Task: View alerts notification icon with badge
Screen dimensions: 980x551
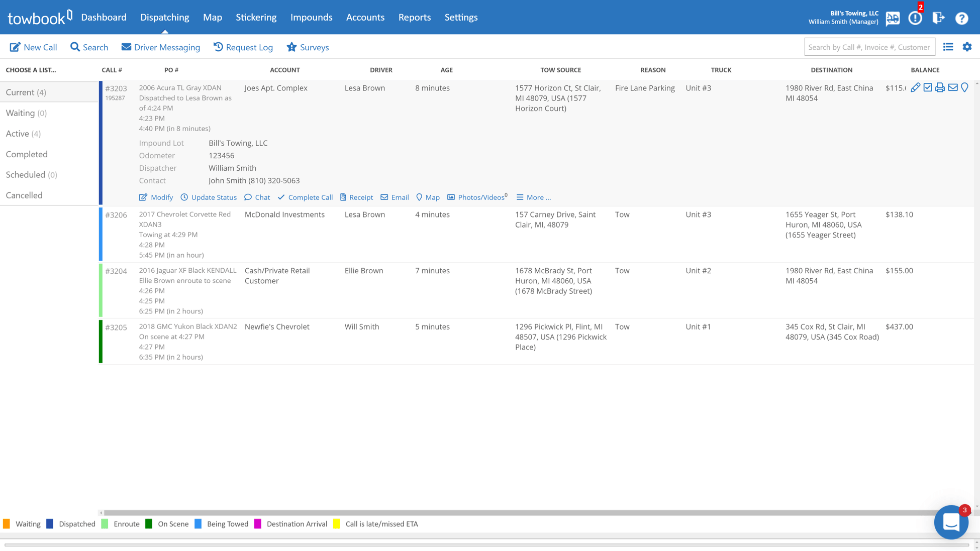Action: click(x=915, y=18)
